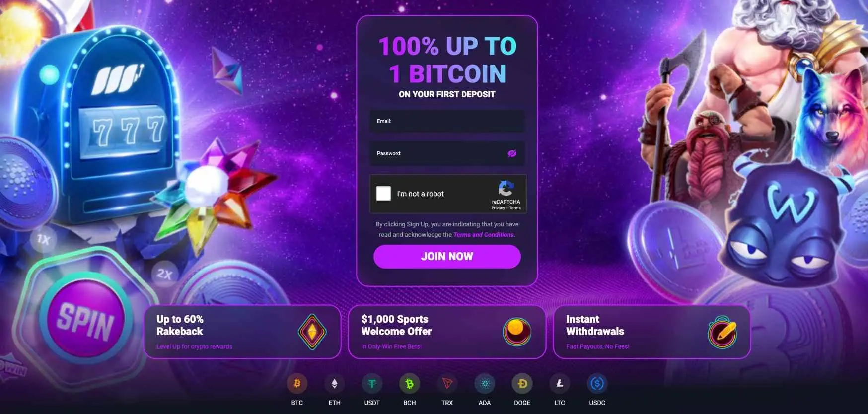This screenshot has width=868, height=414.
Task: Click the ADA Cardano icon
Action: (x=485, y=384)
